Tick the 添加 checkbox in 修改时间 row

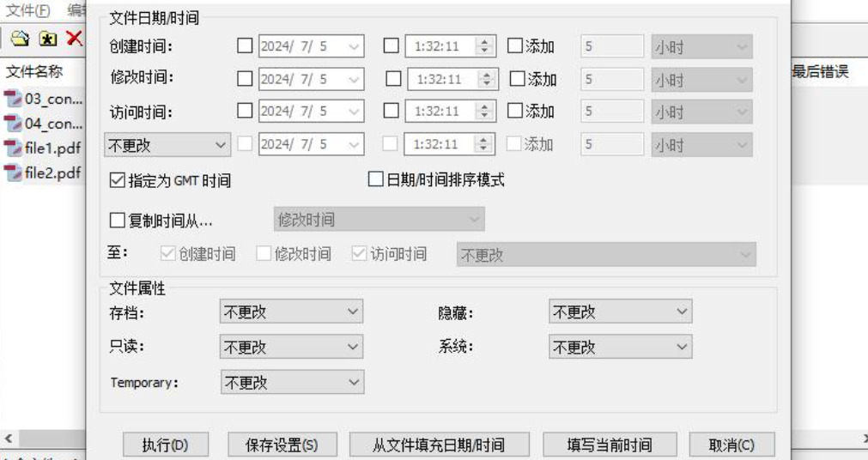coord(517,79)
